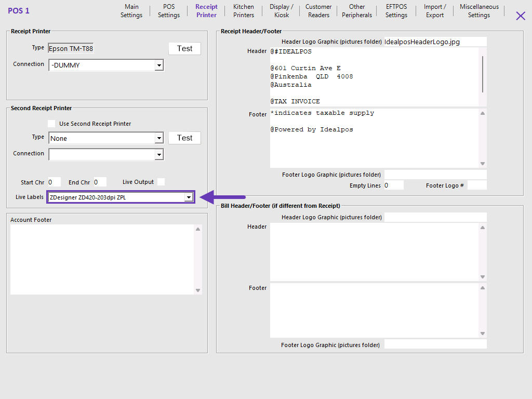Image resolution: width=532 pixels, height=399 pixels.
Task: Click Bill Header scroll down arrow
Action: 483,277
